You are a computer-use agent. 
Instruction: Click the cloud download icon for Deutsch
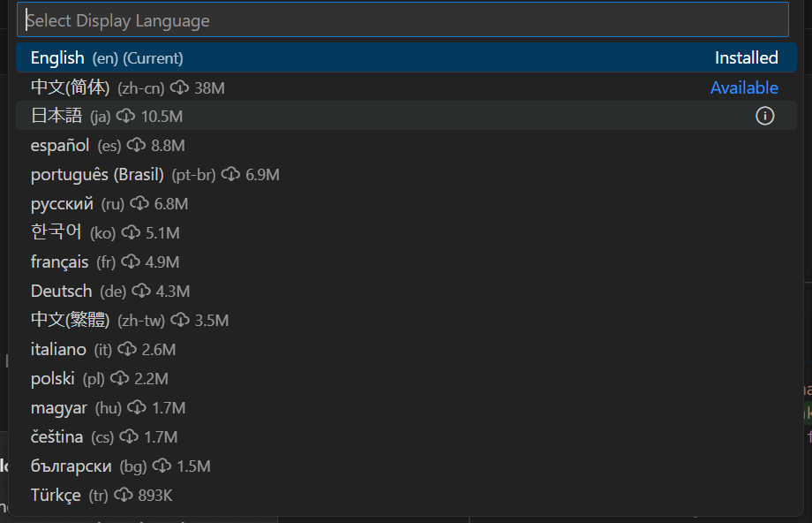[141, 291]
